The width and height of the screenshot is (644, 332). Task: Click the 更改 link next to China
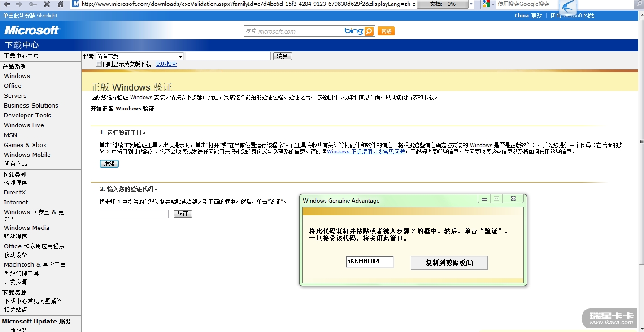tap(536, 16)
